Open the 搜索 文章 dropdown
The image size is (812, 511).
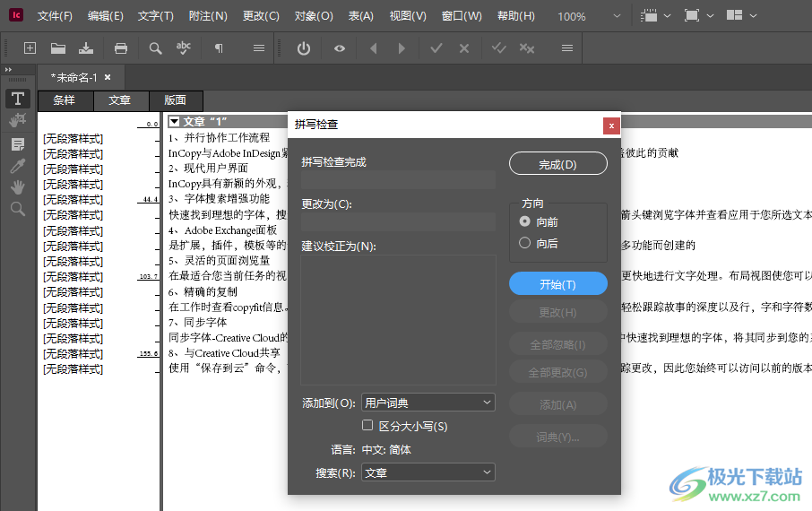click(x=428, y=472)
